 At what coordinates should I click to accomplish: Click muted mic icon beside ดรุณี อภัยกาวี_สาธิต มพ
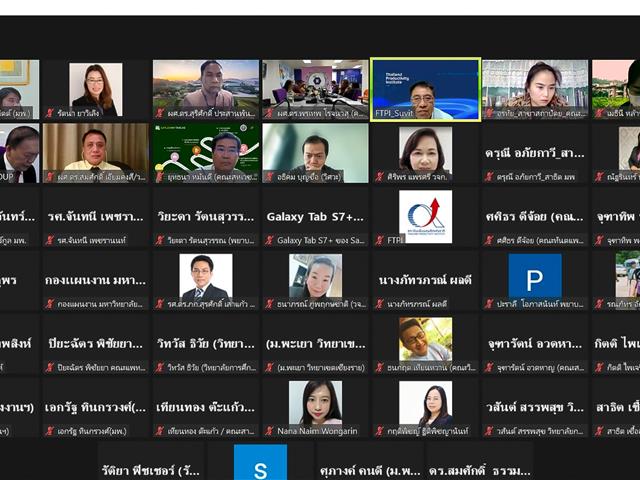[489, 177]
